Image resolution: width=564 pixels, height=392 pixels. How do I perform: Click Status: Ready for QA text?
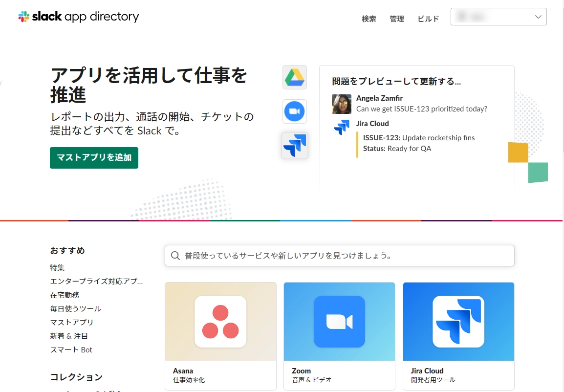click(x=397, y=149)
